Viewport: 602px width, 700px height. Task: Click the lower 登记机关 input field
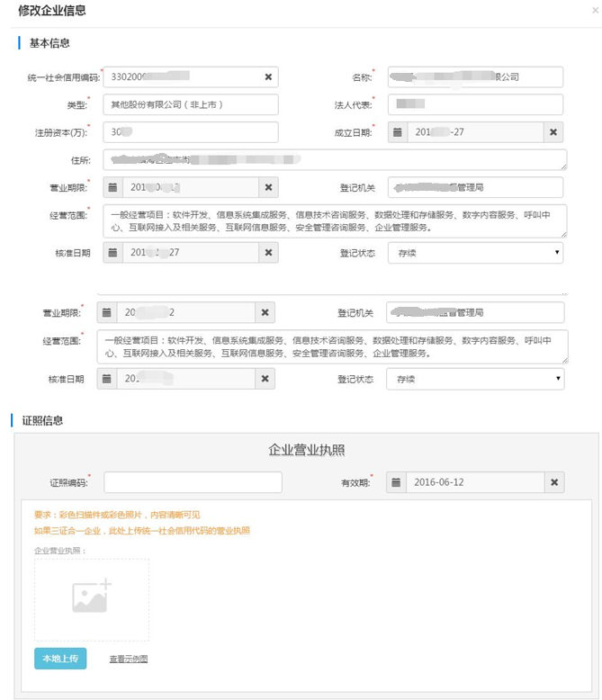click(x=475, y=312)
